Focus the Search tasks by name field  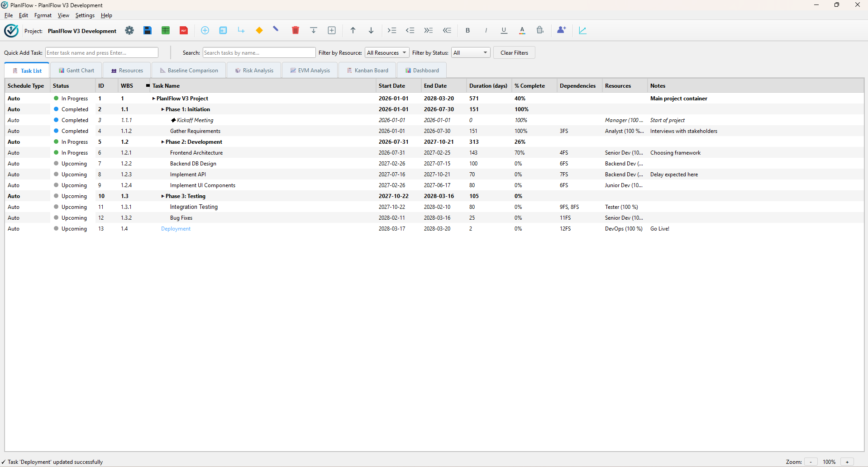tap(259, 53)
